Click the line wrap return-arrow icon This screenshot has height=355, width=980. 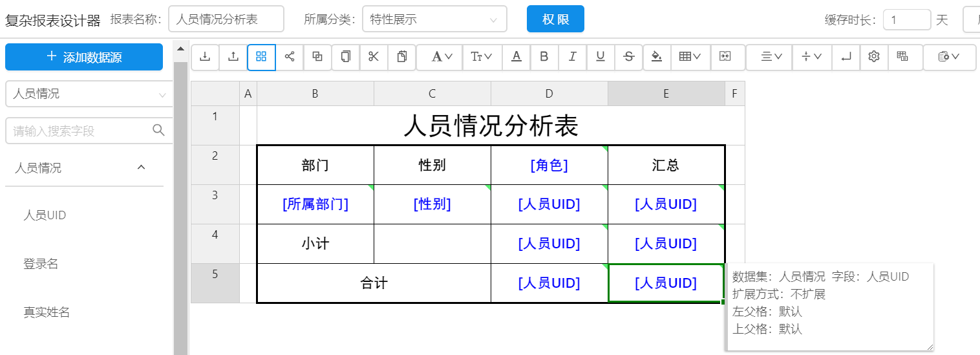[x=846, y=57]
